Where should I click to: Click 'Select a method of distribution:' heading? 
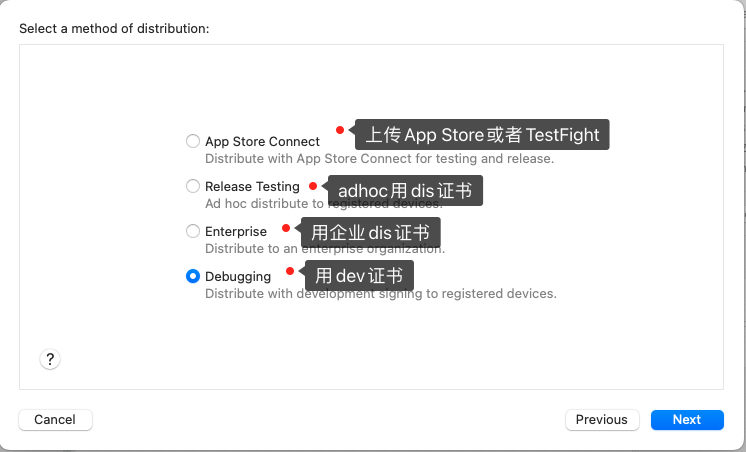point(114,29)
